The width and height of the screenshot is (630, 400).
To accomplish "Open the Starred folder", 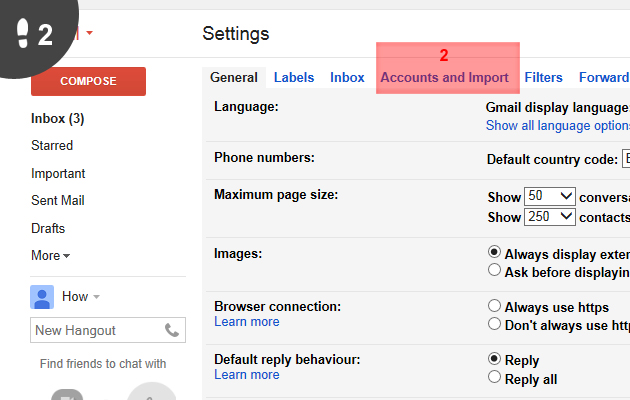I will (52, 145).
